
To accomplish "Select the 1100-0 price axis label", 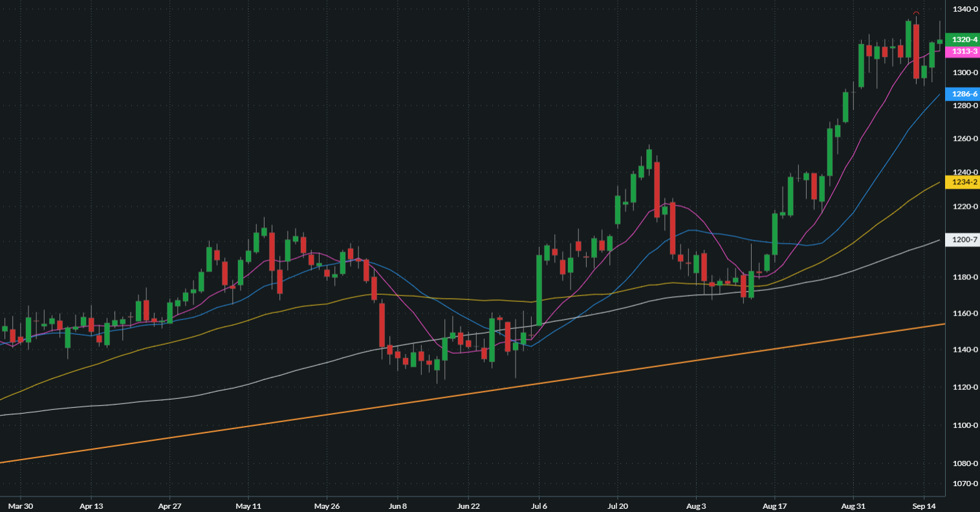I will (x=964, y=425).
